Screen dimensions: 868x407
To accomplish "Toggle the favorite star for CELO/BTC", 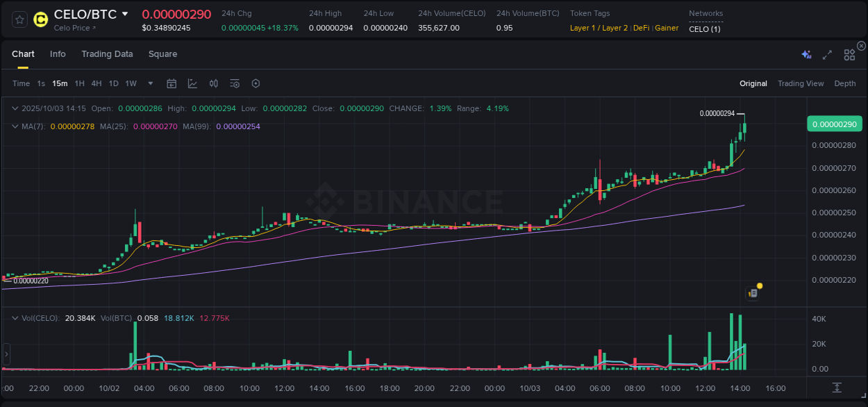I will 19,19.
